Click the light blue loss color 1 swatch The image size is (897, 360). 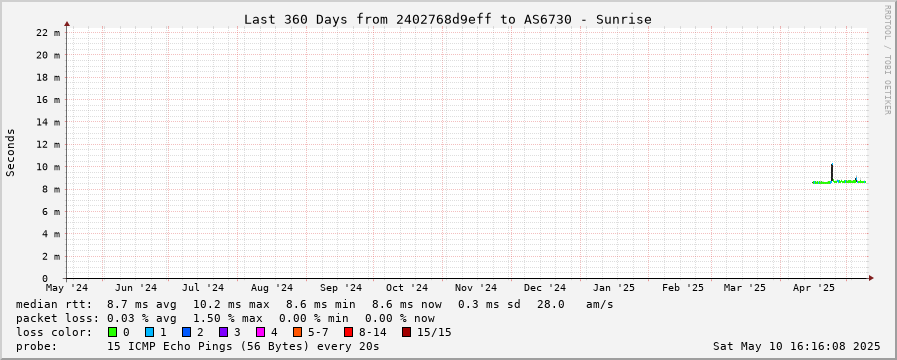point(149,332)
